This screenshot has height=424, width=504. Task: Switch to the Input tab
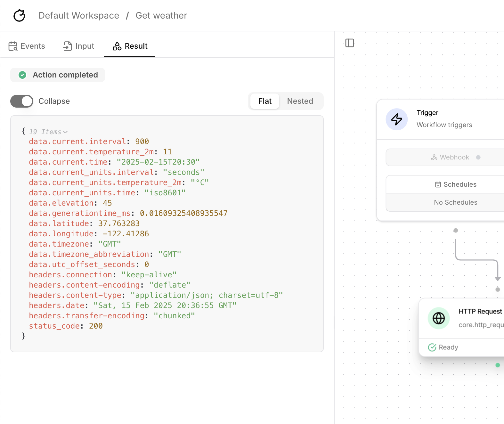pos(79,46)
